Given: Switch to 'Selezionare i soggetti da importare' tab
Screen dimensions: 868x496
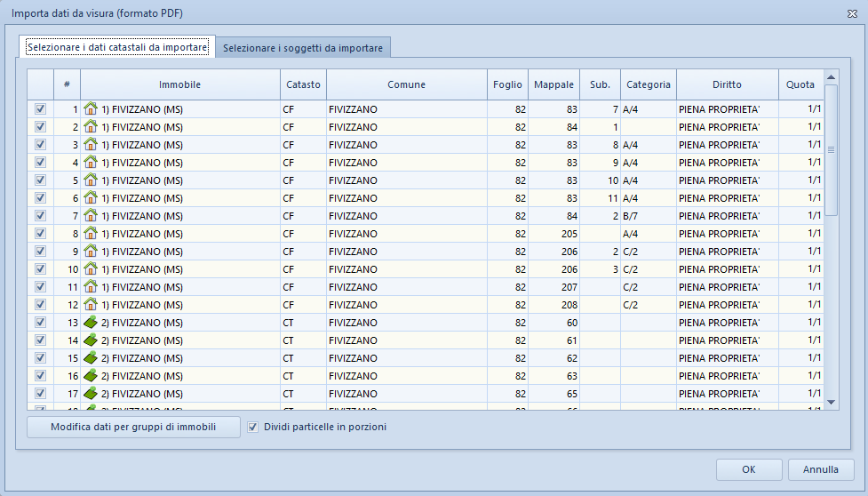Looking at the screenshot, I should (303, 48).
